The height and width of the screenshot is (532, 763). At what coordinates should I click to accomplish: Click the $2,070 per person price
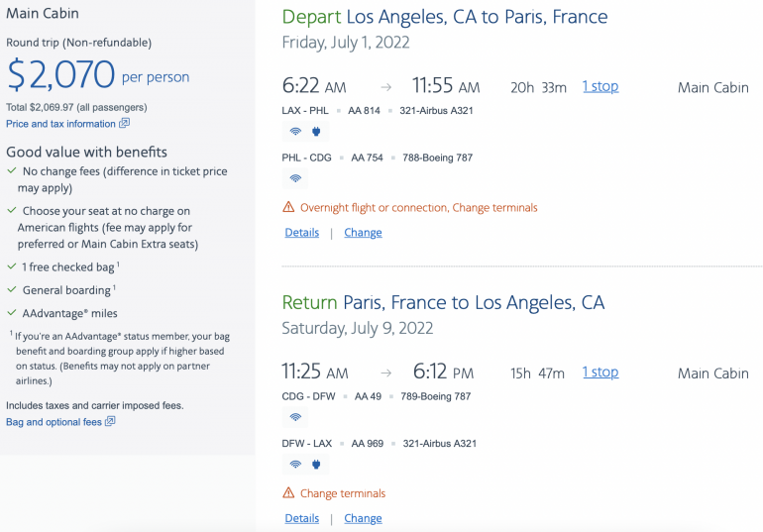click(x=61, y=75)
